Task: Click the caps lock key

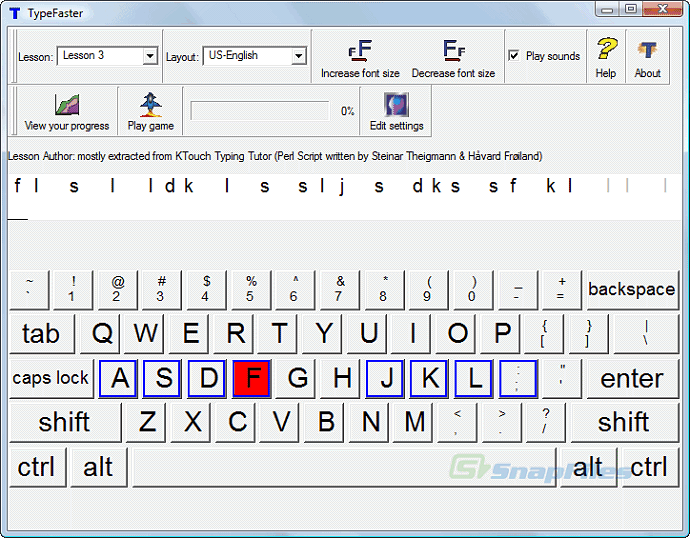Action: tap(51, 378)
